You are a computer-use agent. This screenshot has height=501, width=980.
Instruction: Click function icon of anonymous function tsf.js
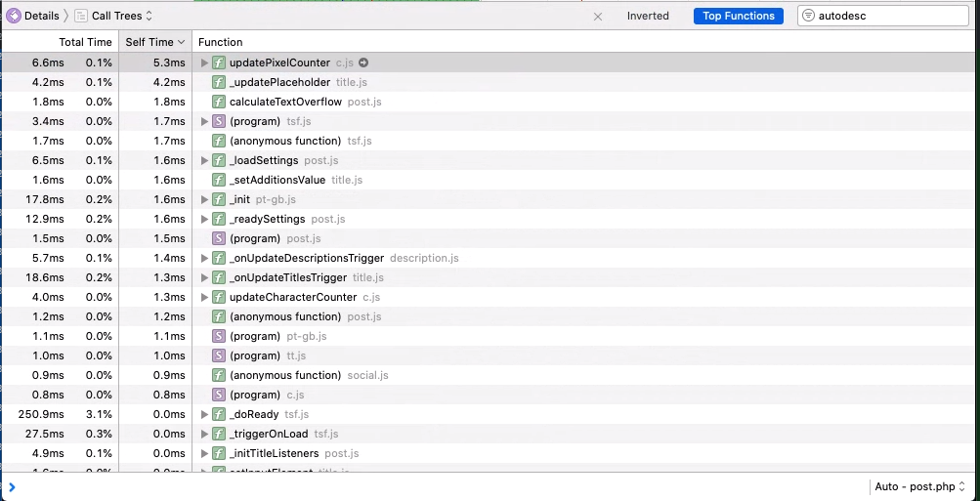click(x=218, y=141)
